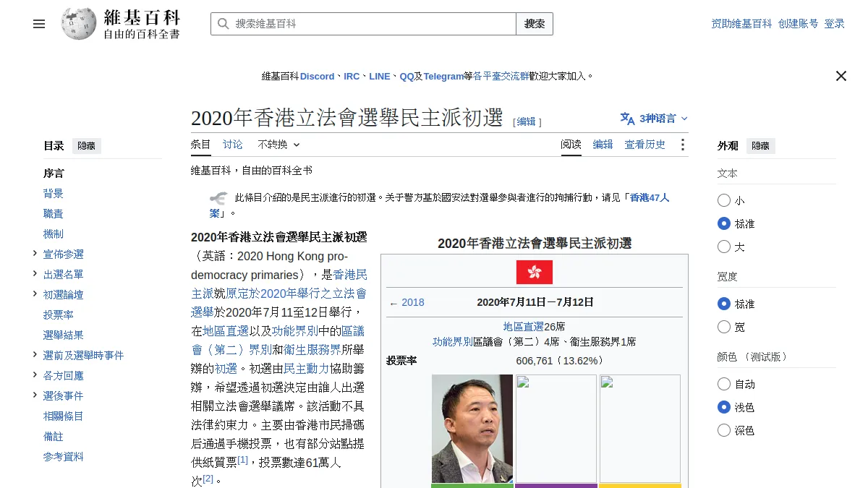The height and width of the screenshot is (488, 868).
Task: Click the Hong Kong flag image
Action: (535, 272)
